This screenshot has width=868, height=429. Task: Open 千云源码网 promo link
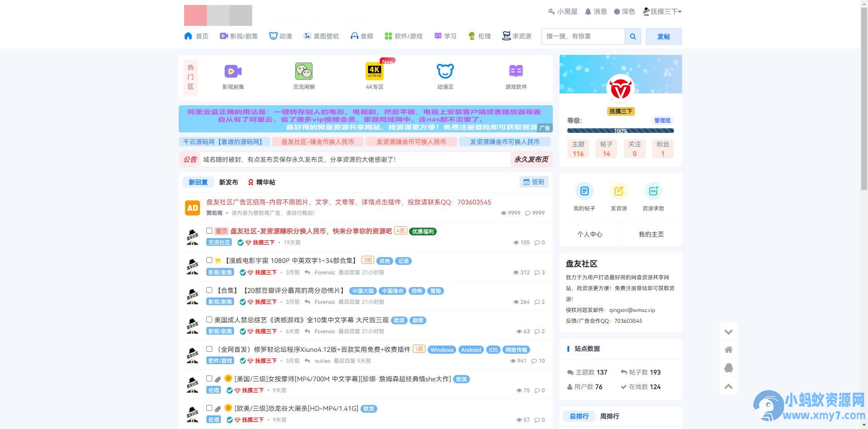[224, 142]
